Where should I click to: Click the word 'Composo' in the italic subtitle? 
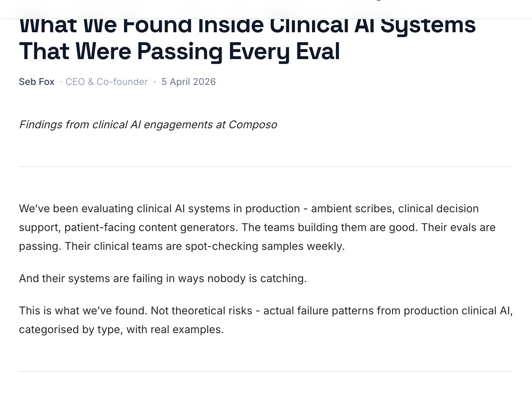click(x=253, y=125)
